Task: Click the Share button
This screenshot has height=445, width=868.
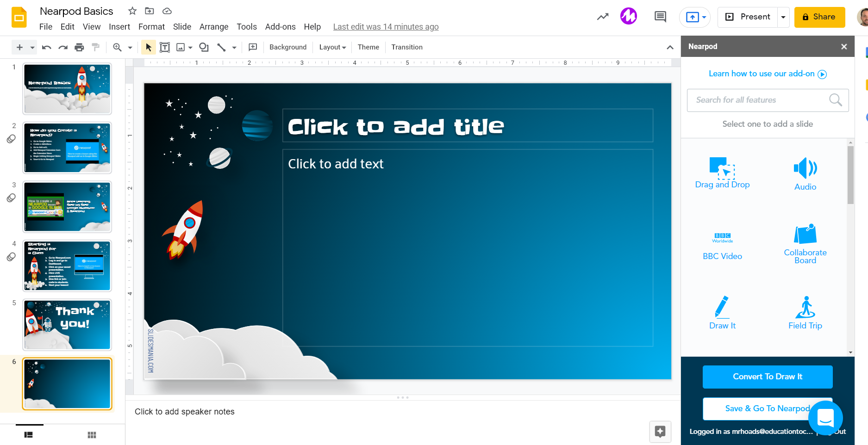Action: (x=819, y=17)
